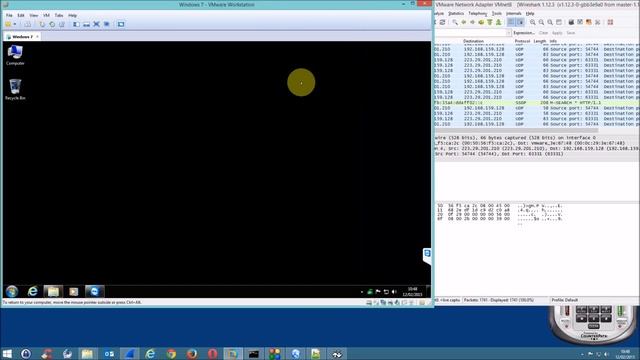This screenshot has width=640, height=360.
Task: Open Windows Explorer folder in VM taskbar
Action: [x=53, y=291]
